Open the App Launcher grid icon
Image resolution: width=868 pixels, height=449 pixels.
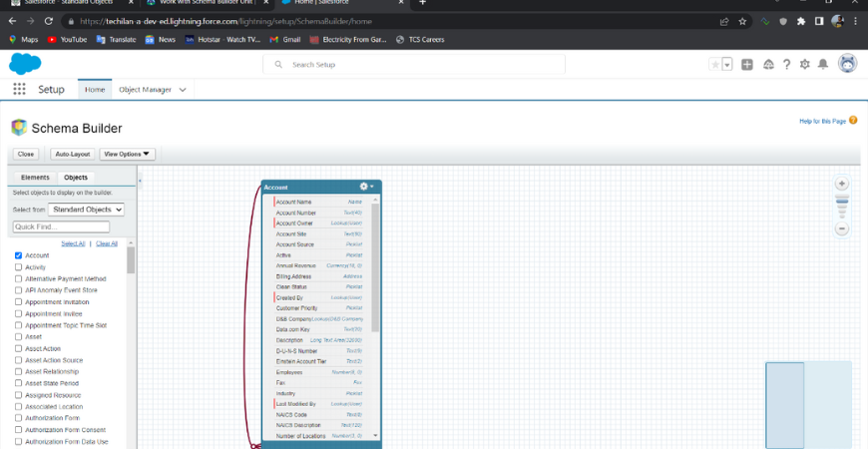[x=19, y=89]
